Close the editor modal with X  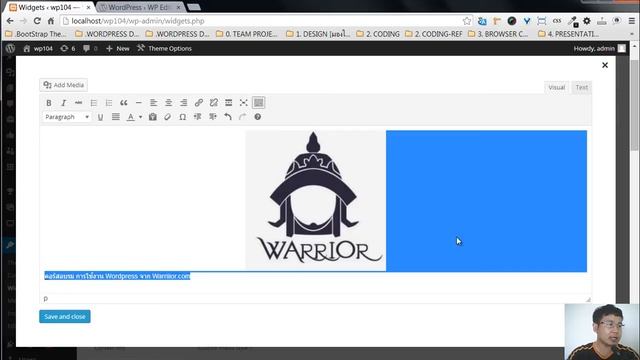(x=605, y=65)
